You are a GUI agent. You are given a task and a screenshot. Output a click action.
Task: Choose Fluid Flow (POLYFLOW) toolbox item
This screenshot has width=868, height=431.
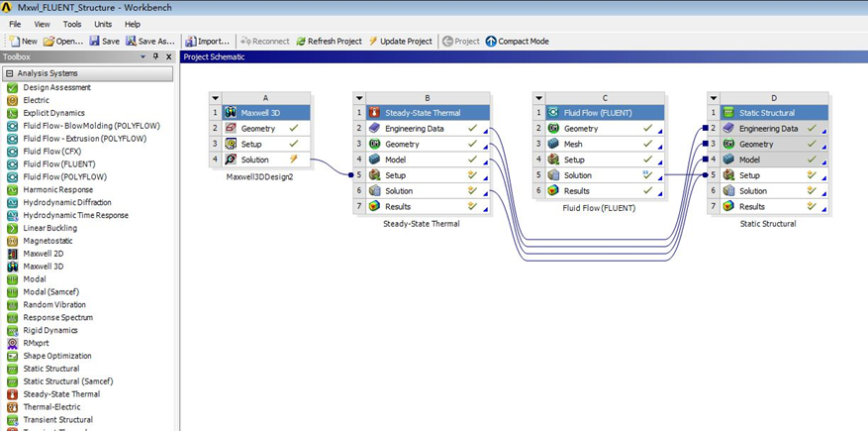[x=64, y=176]
